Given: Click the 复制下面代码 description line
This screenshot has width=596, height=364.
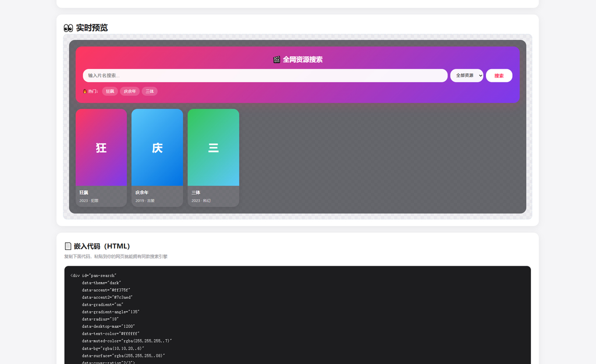Looking at the screenshot, I should point(116,256).
